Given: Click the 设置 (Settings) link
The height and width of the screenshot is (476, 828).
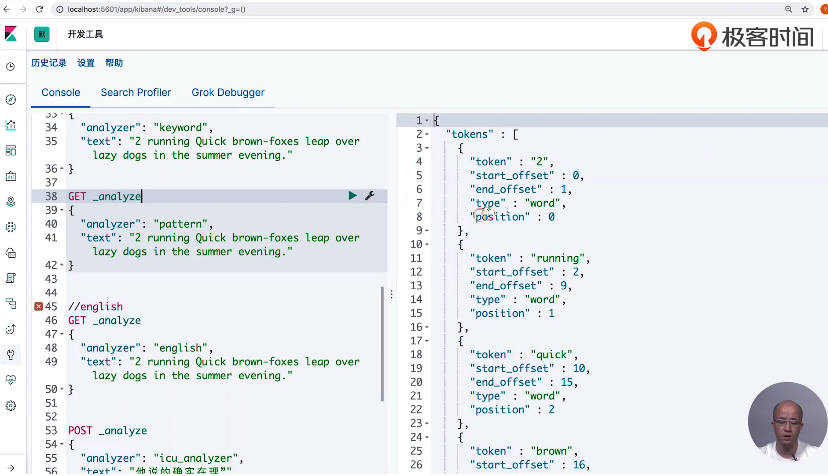Looking at the screenshot, I should [86, 63].
